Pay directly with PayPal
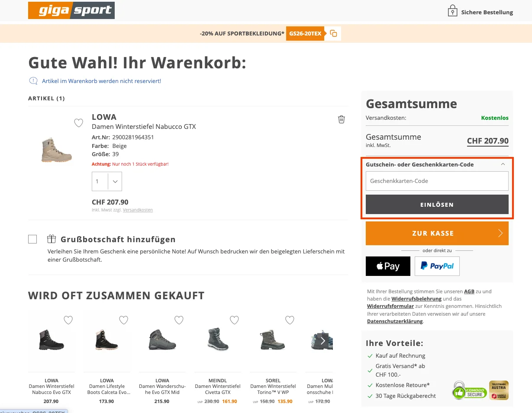This screenshot has width=532, height=413. pos(437,266)
